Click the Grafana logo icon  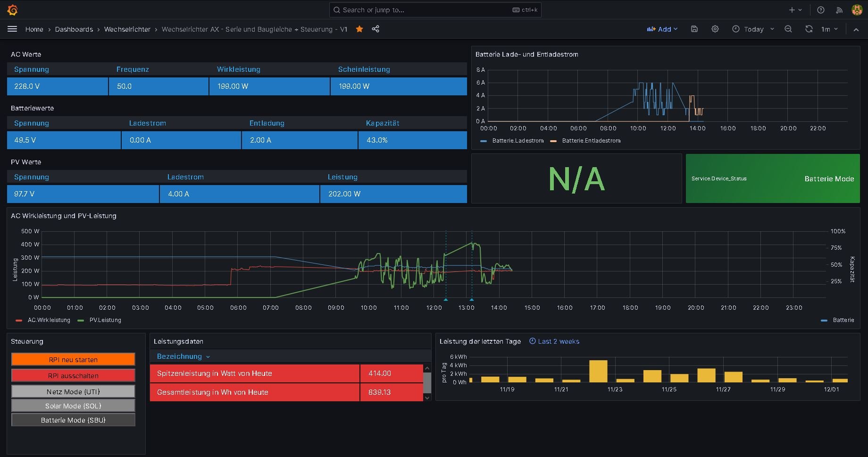coord(13,10)
